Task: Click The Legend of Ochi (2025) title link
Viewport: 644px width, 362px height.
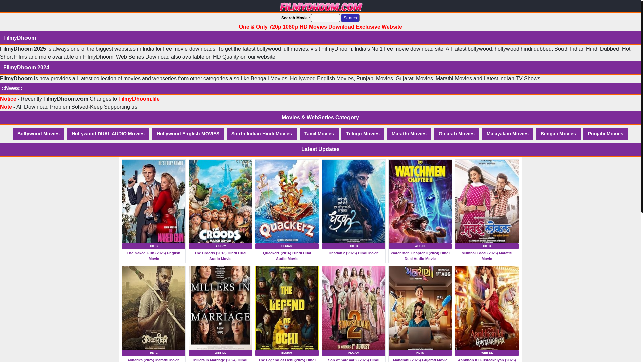Action: [x=287, y=360]
